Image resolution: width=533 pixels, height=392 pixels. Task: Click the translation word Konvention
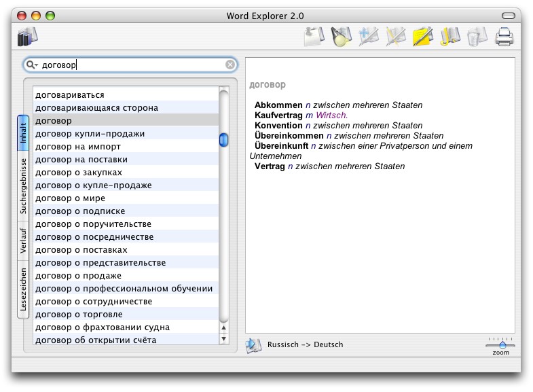coord(278,126)
